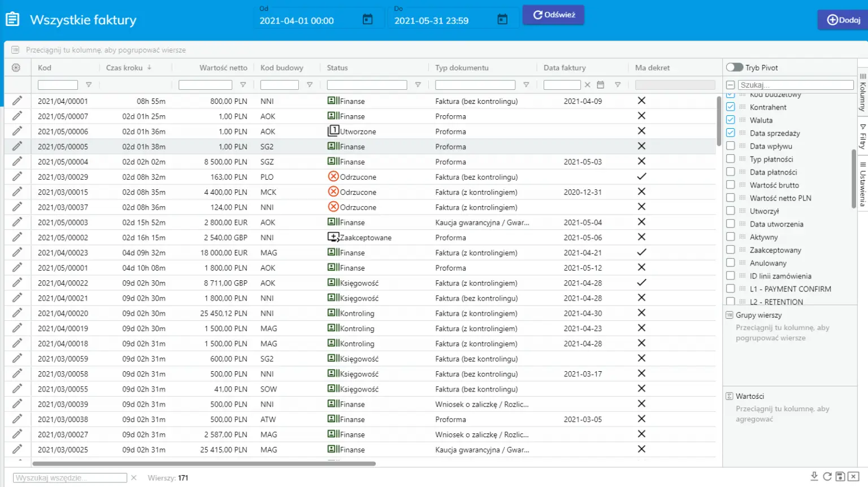Open the Kod column filter funnel
This screenshot has width=868, height=487.
click(x=89, y=85)
